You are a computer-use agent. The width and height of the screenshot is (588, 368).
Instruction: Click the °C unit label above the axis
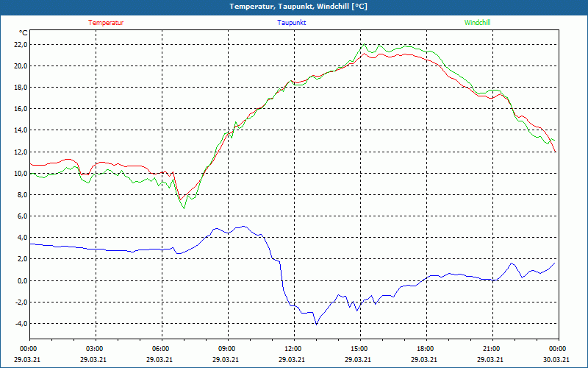point(24,33)
